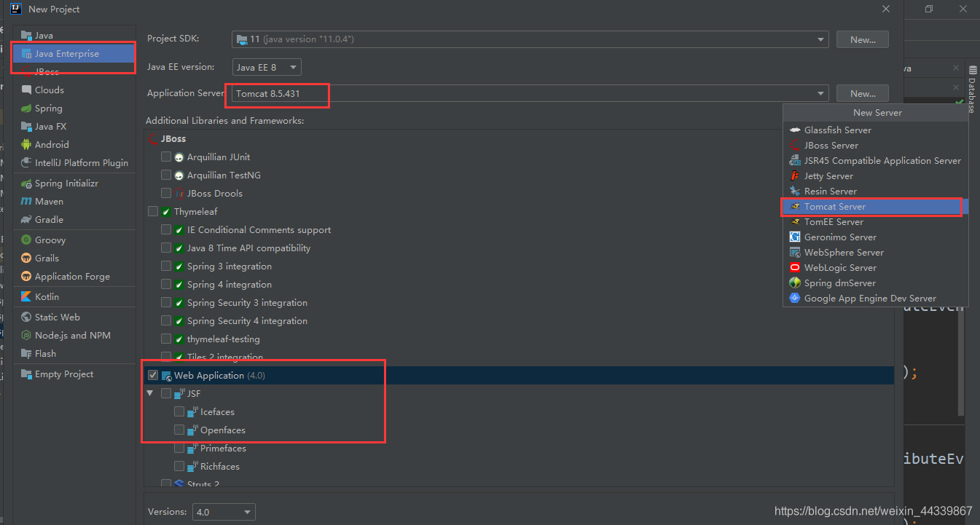This screenshot has height=525, width=980.
Task: Choose Glassfish Server from New Server menu
Action: (875, 130)
